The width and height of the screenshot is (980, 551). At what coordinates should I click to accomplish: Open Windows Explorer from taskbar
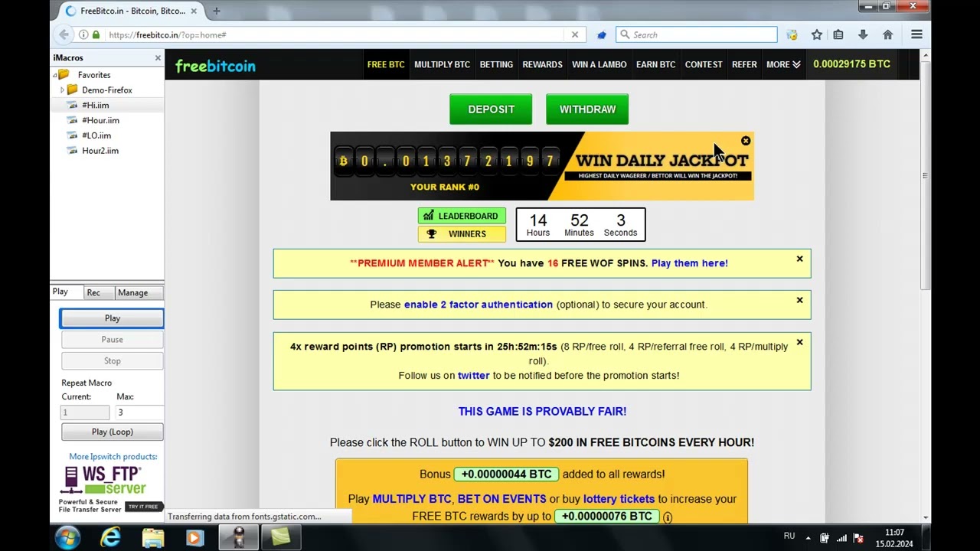(x=153, y=537)
